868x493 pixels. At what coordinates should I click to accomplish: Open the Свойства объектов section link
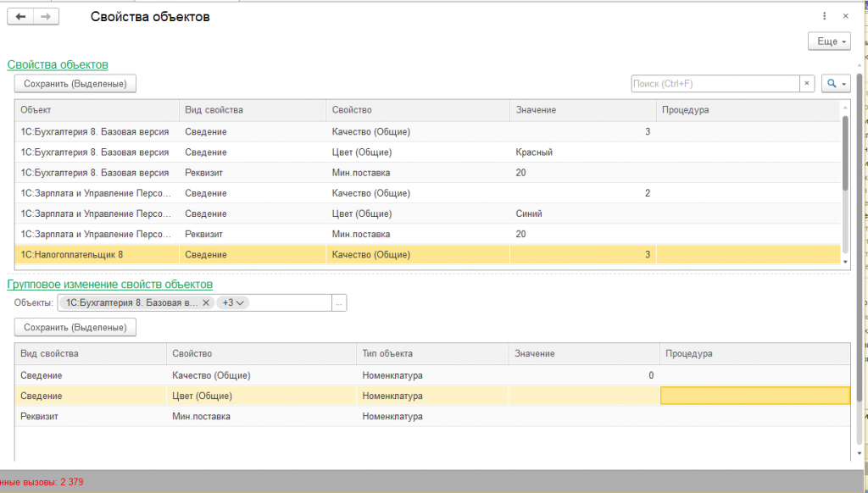pyautogui.click(x=58, y=64)
